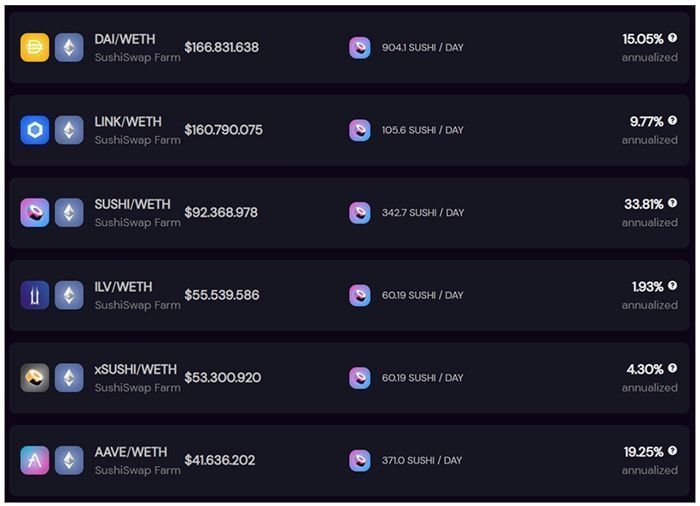Image resolution: width=700 pixels, height=506 pixels.
Task: Click the LINK token icon
Action: click(x=35, y=130)
